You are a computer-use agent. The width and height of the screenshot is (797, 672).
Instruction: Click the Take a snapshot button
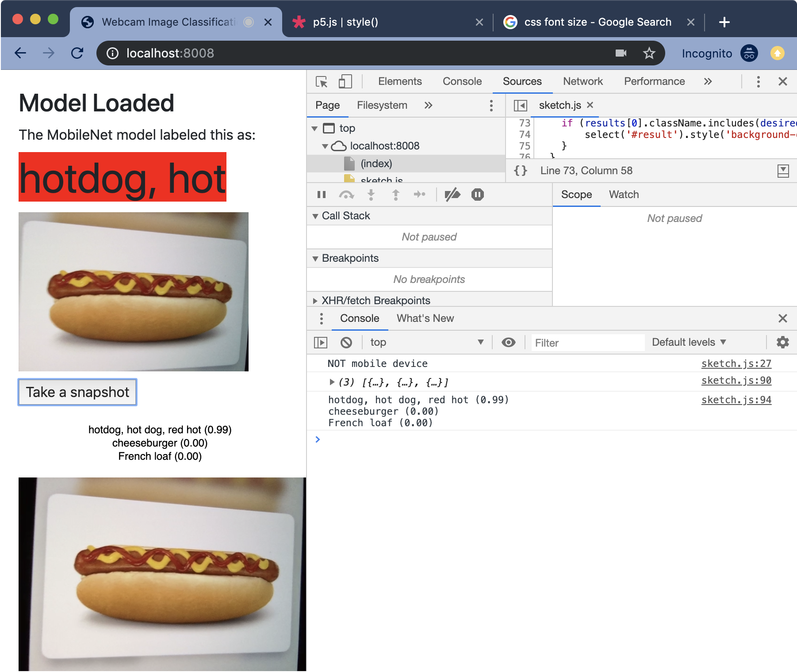(77, 392)
